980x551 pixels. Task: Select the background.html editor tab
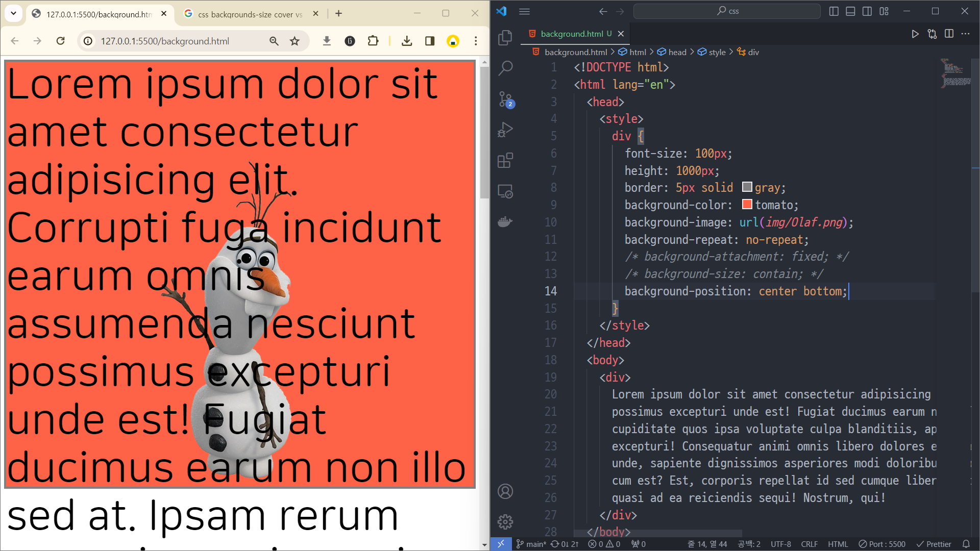[x=572, y=34]
